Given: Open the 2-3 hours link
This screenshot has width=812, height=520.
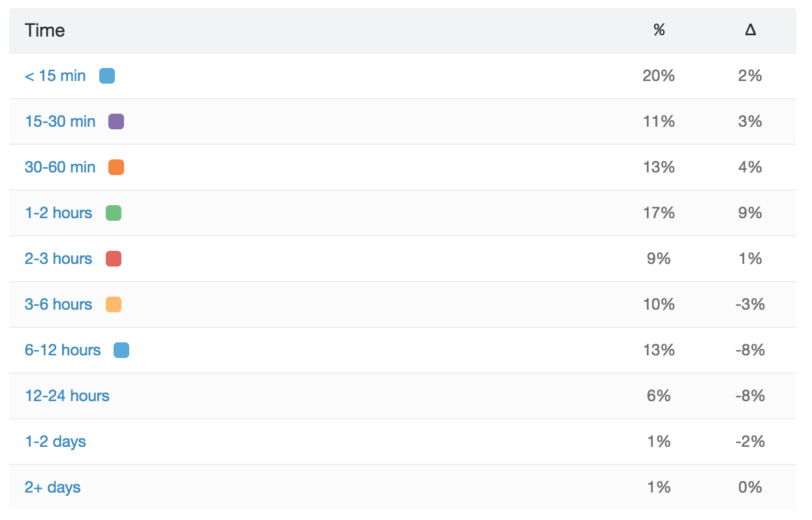Looking at the screenshot, I should tap(59, 259).
